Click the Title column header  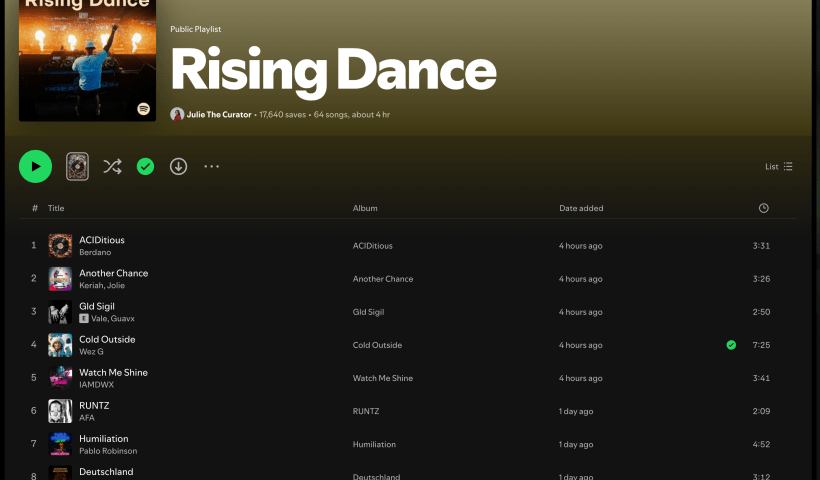coord(56,208)
